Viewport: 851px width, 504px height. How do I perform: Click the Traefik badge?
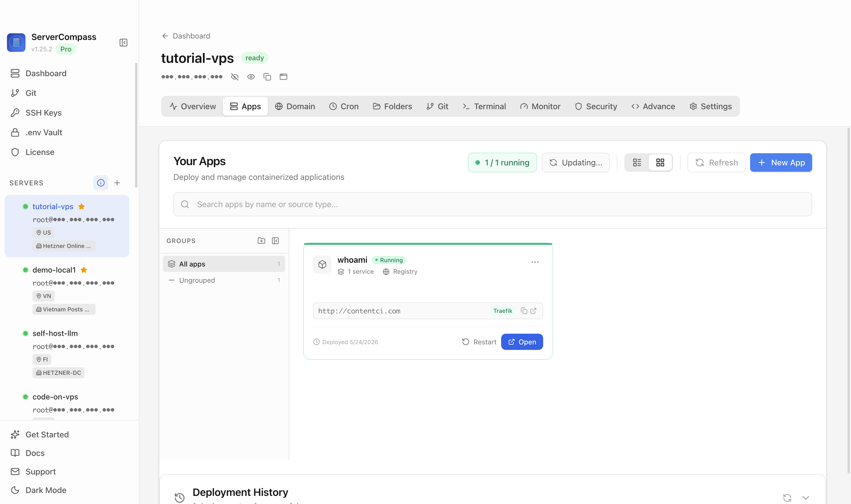click(503, 311)
